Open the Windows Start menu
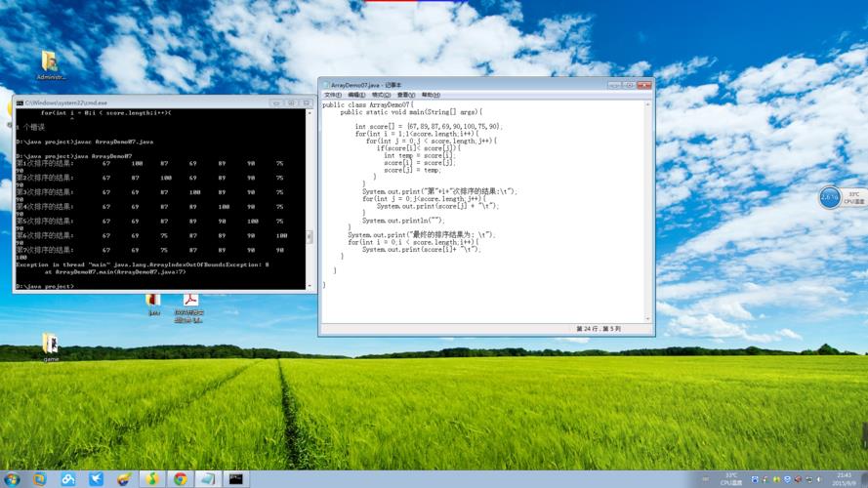Screen dimensions: 868x488 pos(12,479)
